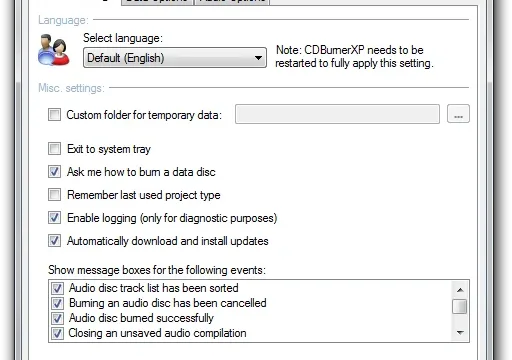
Task: Uncheck Automatically download and install updates
Action: pyautogui.click(x=54, y=241)
